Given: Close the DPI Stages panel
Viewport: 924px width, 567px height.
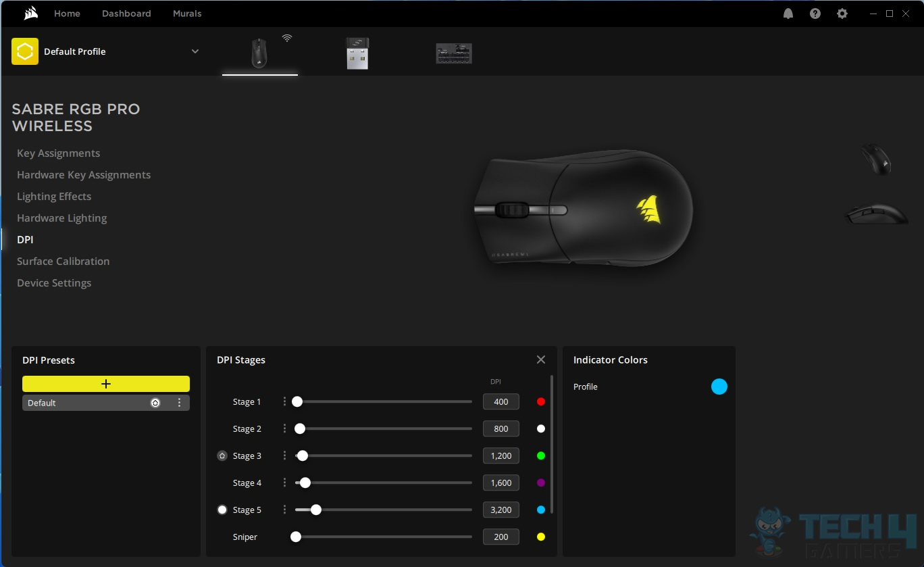Looking at the screenshot, I should pos(541,360).
